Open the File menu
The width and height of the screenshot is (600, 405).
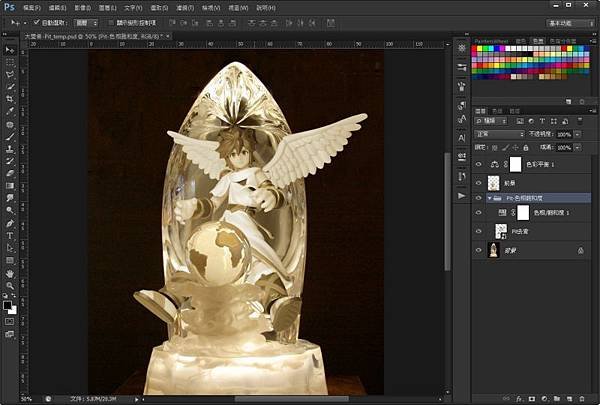32,8
